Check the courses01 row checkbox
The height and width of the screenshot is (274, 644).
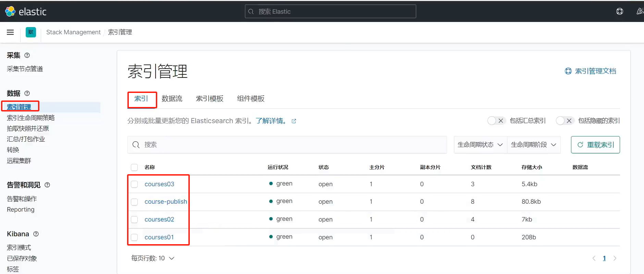(x=134, y=237)
